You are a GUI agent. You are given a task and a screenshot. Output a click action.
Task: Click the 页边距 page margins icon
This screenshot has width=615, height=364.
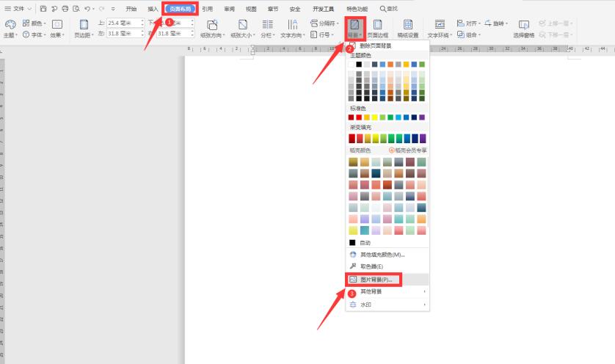[x=84, y=24]
